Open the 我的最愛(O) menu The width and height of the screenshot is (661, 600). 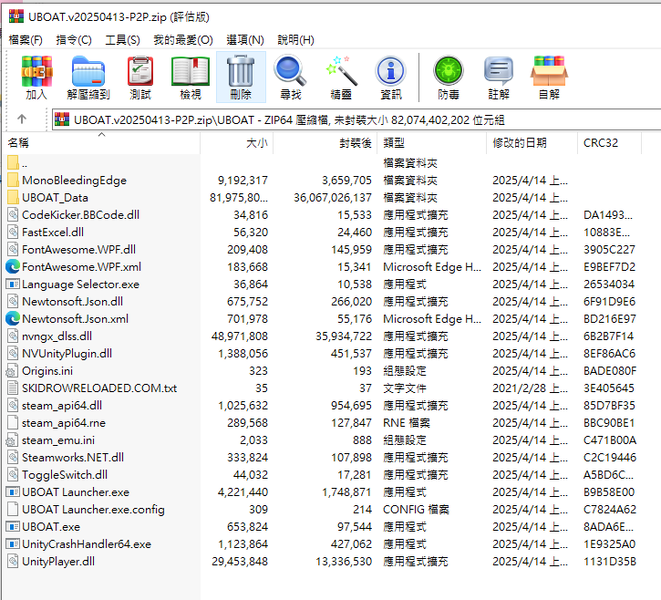click(x=183, y=40)
